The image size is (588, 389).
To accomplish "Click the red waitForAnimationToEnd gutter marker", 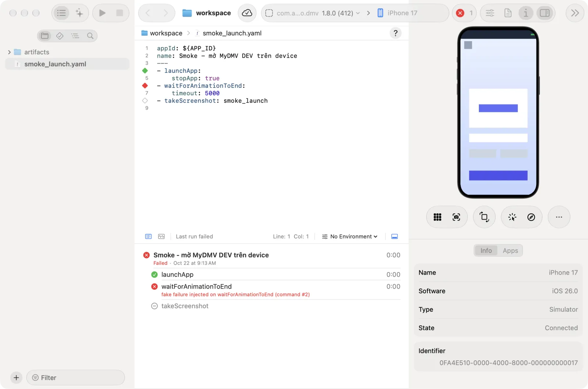I will coord(145,86).
